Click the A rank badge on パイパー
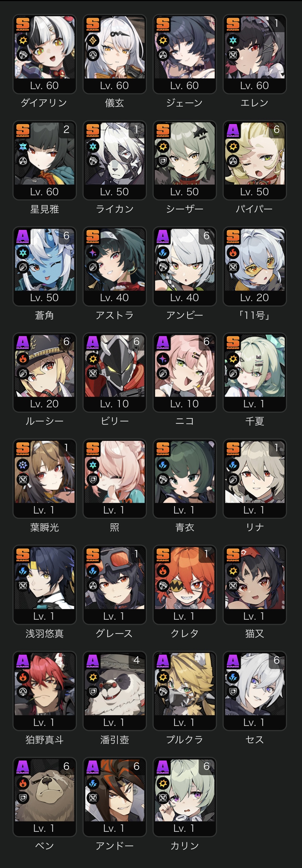This screenshot has width=302, height=868. 233,130
